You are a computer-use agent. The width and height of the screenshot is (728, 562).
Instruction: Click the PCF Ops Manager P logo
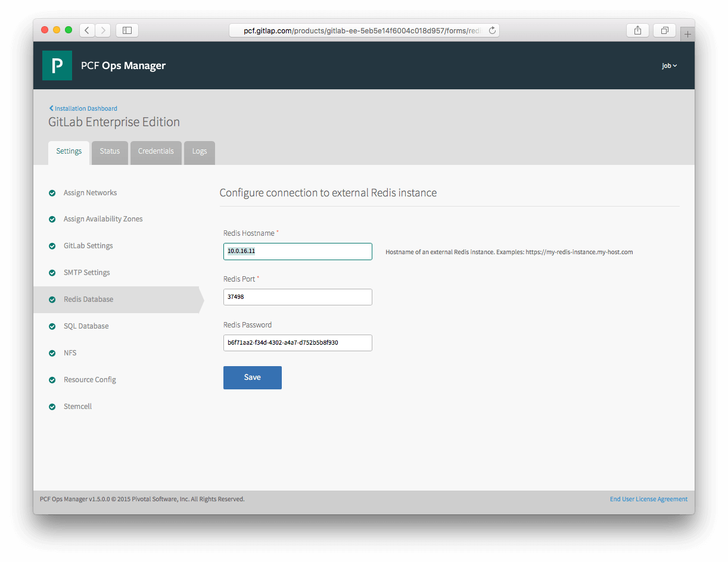57,65
